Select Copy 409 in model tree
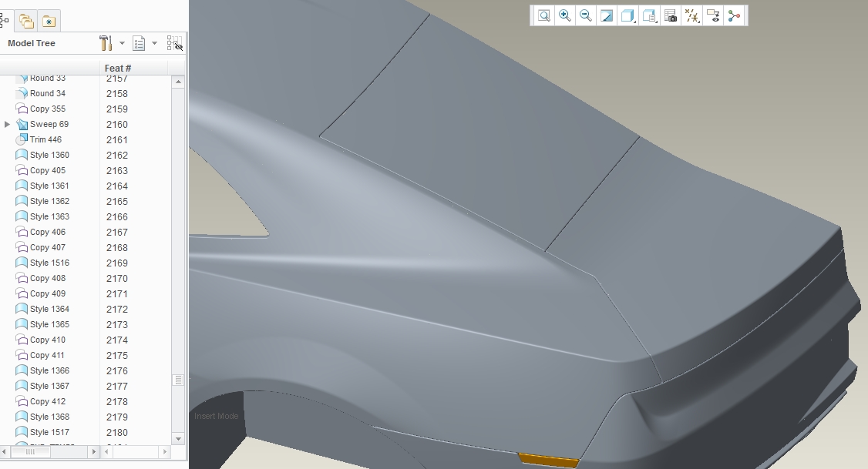The image size is (868, 469). 48,293
